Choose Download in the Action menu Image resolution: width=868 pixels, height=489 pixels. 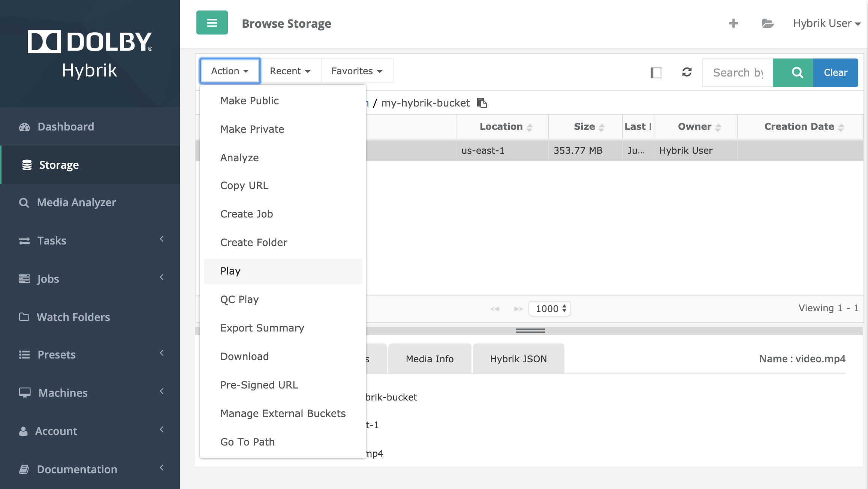[283, 356]
